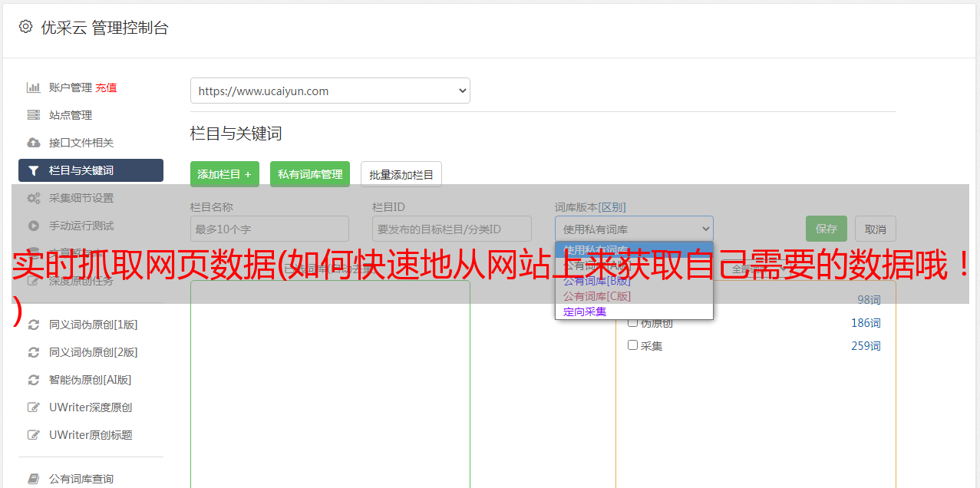Open 账户管理 via its bar chart icon

pos(34,87)
